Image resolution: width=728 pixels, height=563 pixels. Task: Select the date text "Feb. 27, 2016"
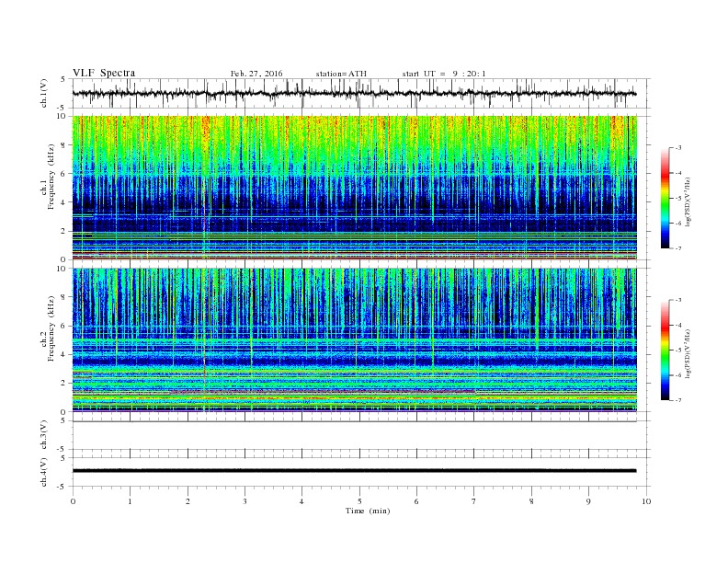(256, 74)
